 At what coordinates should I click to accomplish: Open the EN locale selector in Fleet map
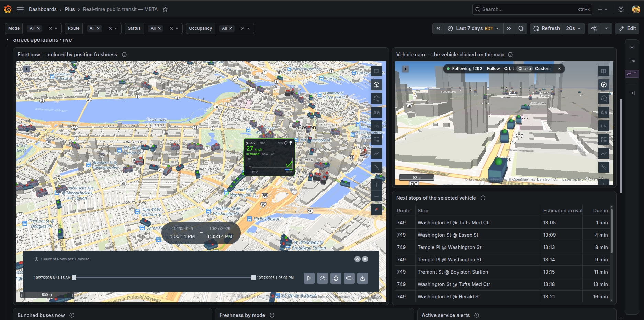(x=376, y=126)
